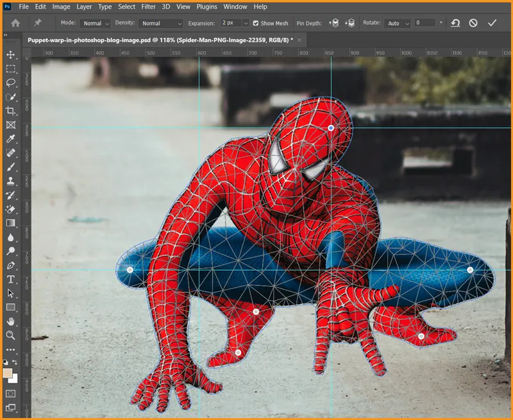Commit Puppet Warp with checkmark button
This screenshot has width=513, height=420.
pos(492,22)
